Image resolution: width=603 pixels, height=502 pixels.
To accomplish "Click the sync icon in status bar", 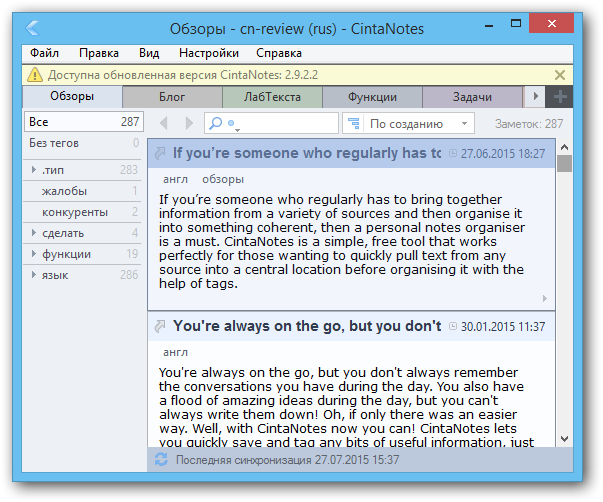I will [x=161, y=459].
